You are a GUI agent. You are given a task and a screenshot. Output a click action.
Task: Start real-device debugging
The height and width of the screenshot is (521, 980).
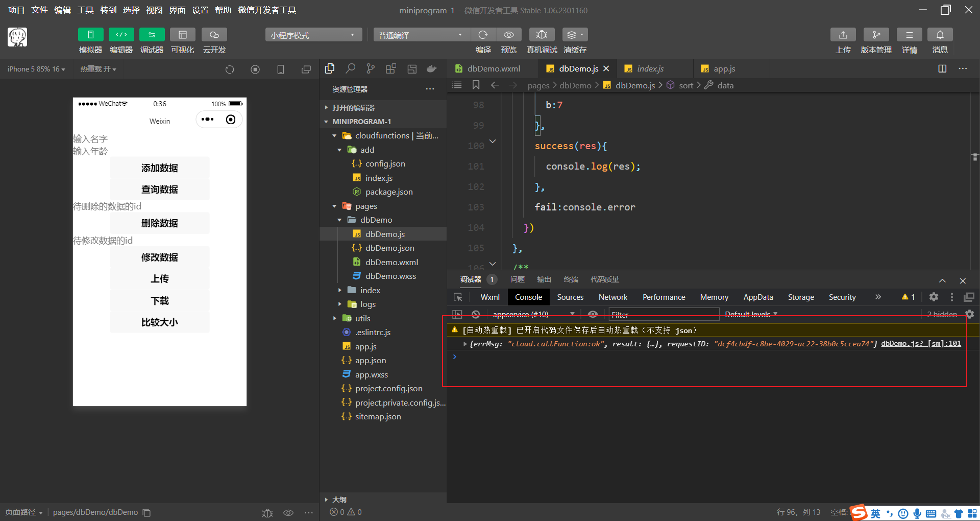(x=542, y=35)
